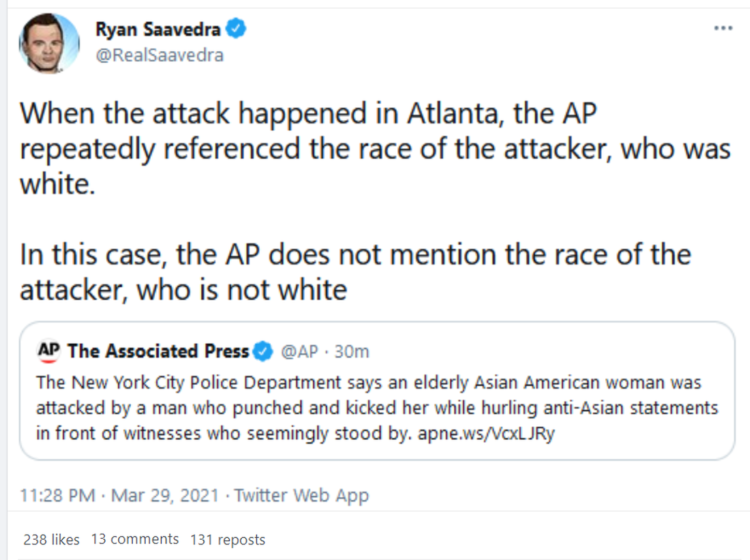Open The Associated Press profile name
This screenshot has width=750, height=560.
click(158, 351)
